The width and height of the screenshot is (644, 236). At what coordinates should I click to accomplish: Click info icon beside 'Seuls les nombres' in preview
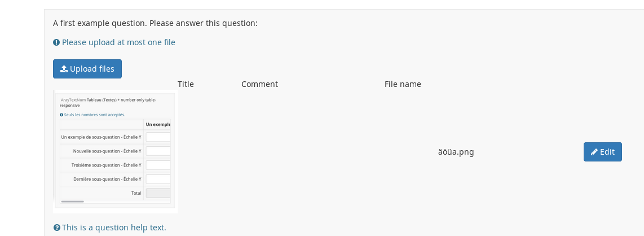point(61,115)
